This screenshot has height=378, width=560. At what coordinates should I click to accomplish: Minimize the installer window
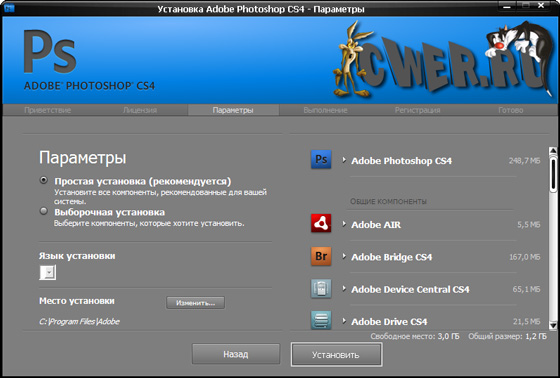tap(506, 6)
